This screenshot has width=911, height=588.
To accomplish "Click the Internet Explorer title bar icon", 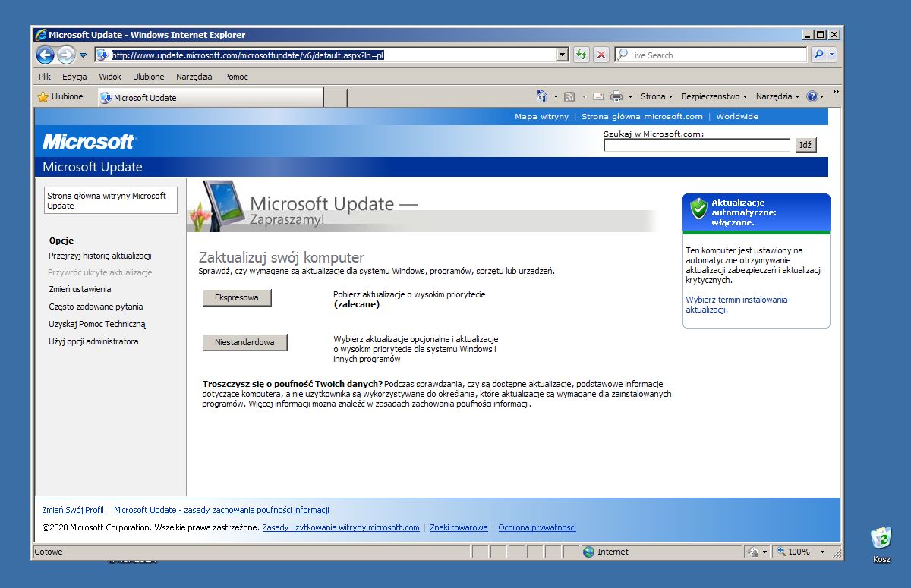I will tap(41, 34).
